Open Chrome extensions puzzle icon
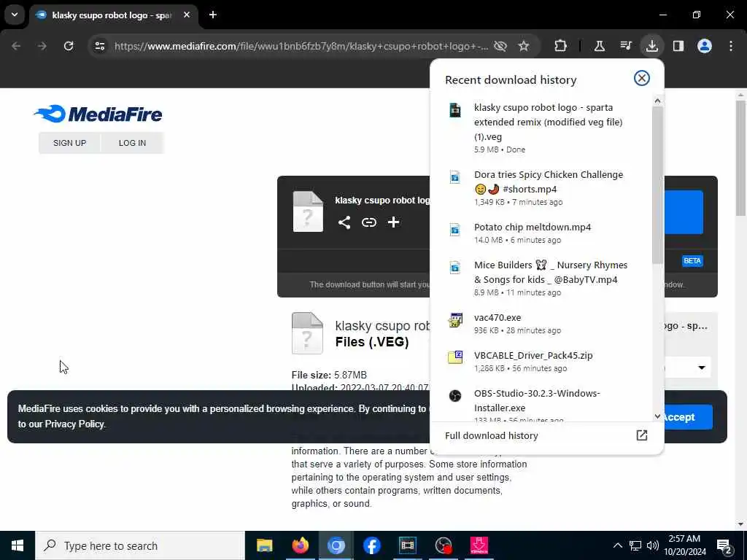Viewport: 747px width, 560px height. pyautogui.click(x=561, y=46)
